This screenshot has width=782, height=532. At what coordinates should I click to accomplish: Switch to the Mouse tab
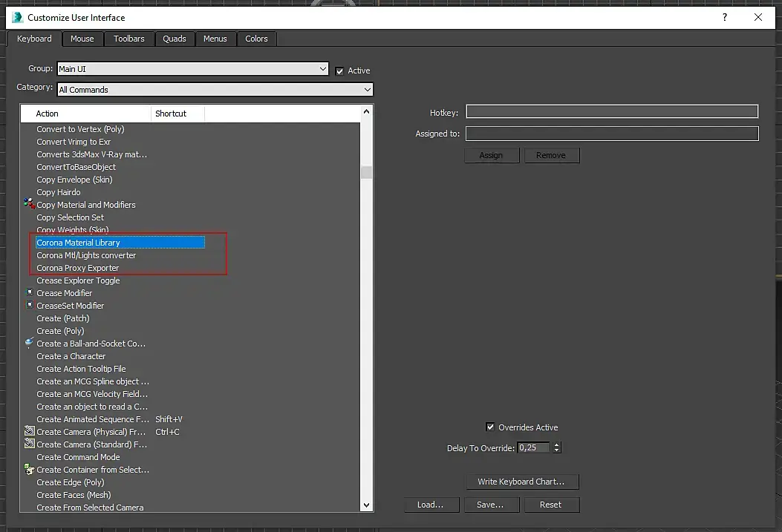[82, 39]
